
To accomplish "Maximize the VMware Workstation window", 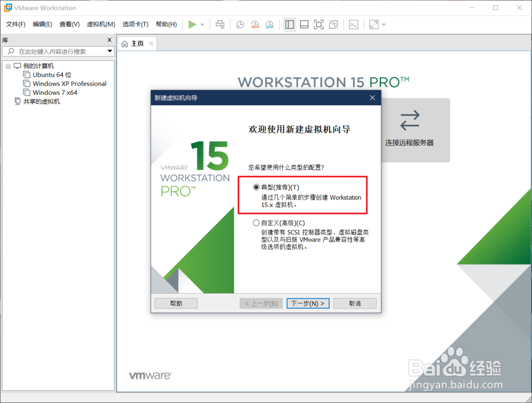I will (495, 8).
